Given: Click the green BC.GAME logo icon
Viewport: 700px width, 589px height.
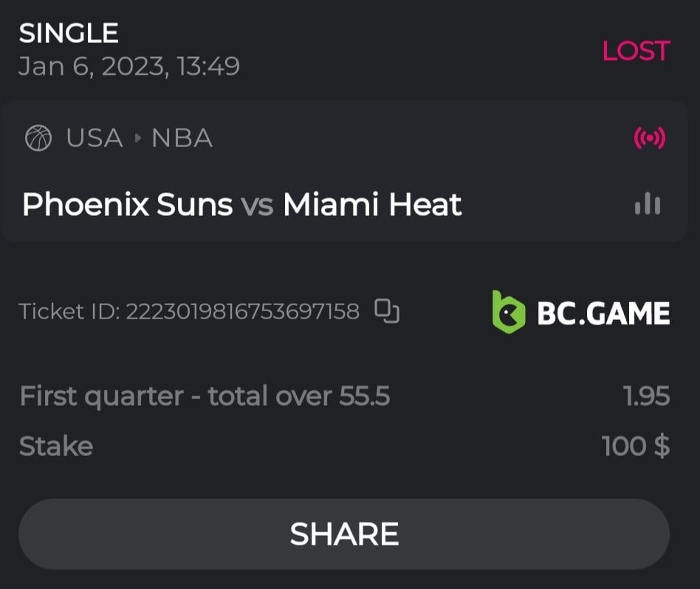Looking at the screenshot, I should (509, 311).
